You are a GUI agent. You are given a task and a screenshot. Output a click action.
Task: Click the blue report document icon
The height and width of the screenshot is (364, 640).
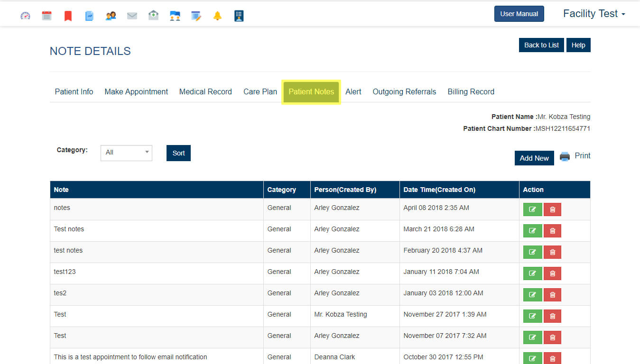[89, 16]
